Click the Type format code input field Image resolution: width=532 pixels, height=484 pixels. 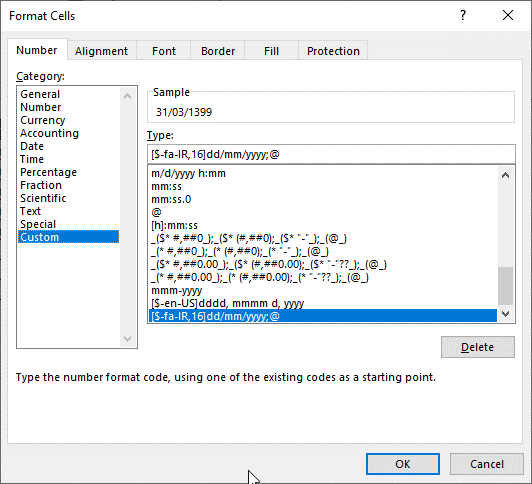pos(331,154)
